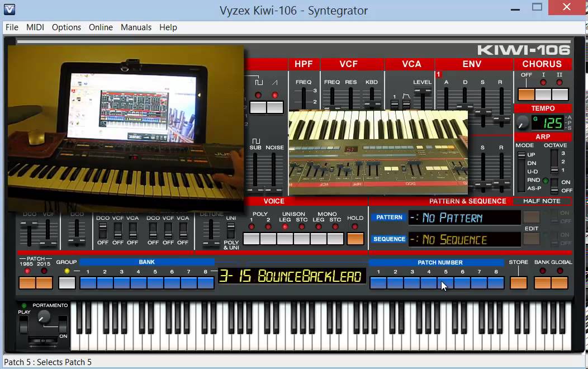Select the Mono STC voice button
The height and width of the screenshot is (369, 588).
pos(335,239)
